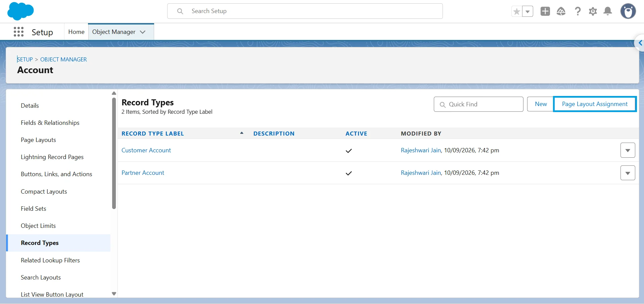Click the Customer Account active checkmark
The height and width of the screenshot is (304, 644).
pyautogui.click(x=349, y=151)
